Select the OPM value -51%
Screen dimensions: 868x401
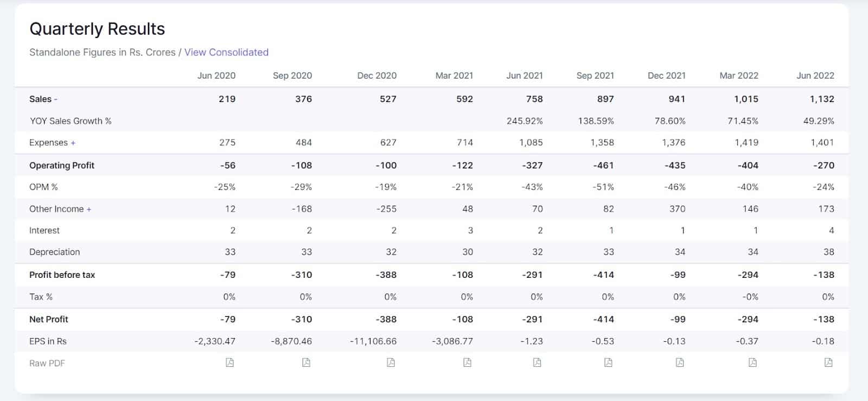click(604, 187)
